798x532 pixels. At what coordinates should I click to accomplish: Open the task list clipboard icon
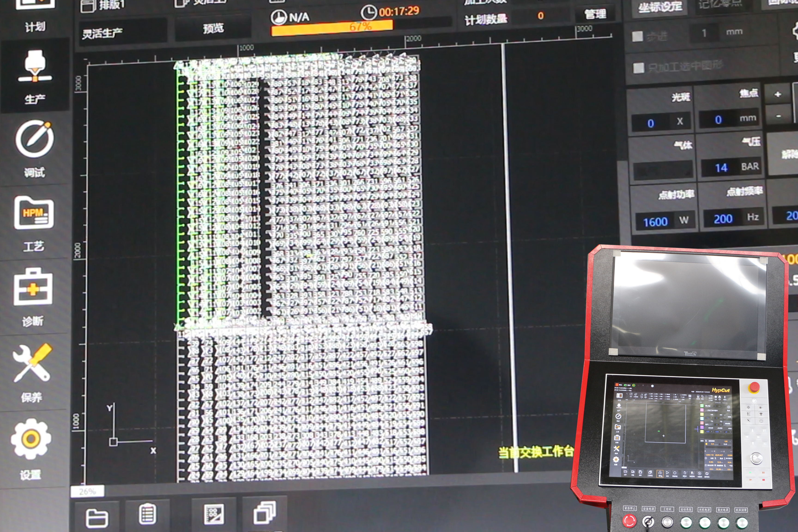pos(148,514)
